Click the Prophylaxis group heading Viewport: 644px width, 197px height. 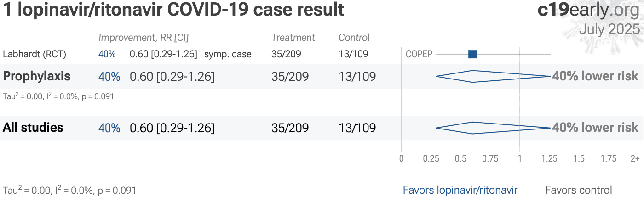pos(37,76)
